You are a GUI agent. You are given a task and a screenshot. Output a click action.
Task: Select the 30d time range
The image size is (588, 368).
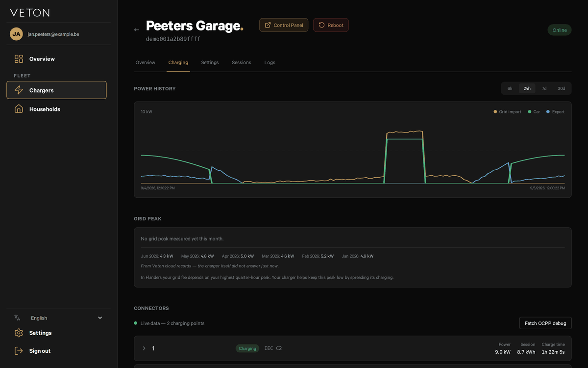[561, 88]
